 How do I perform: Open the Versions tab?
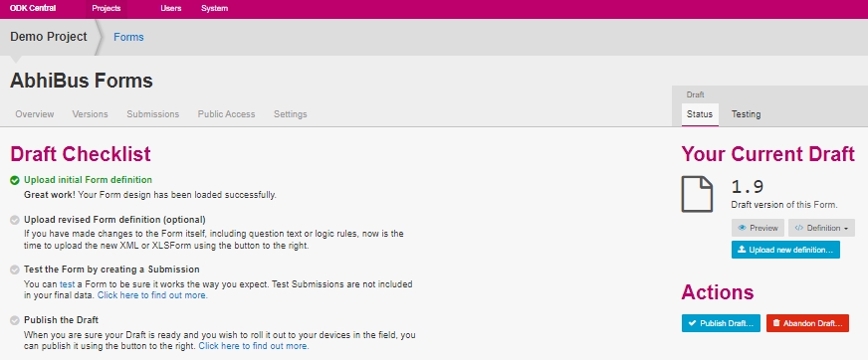pos(90,114)
